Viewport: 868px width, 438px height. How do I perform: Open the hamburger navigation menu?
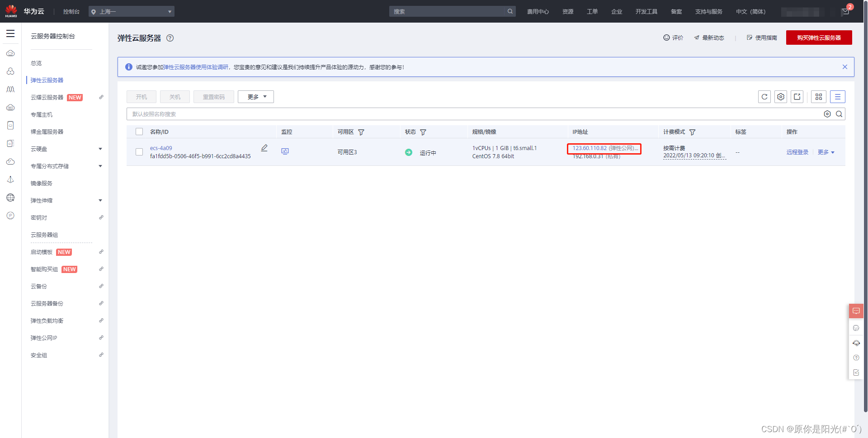[10, 33]
